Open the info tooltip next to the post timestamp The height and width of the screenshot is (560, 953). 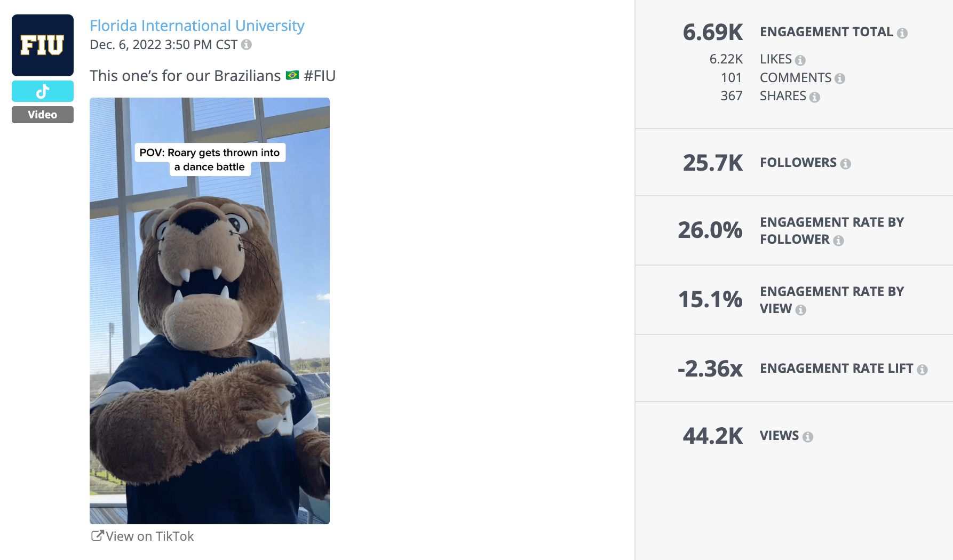tap(246, 45)
